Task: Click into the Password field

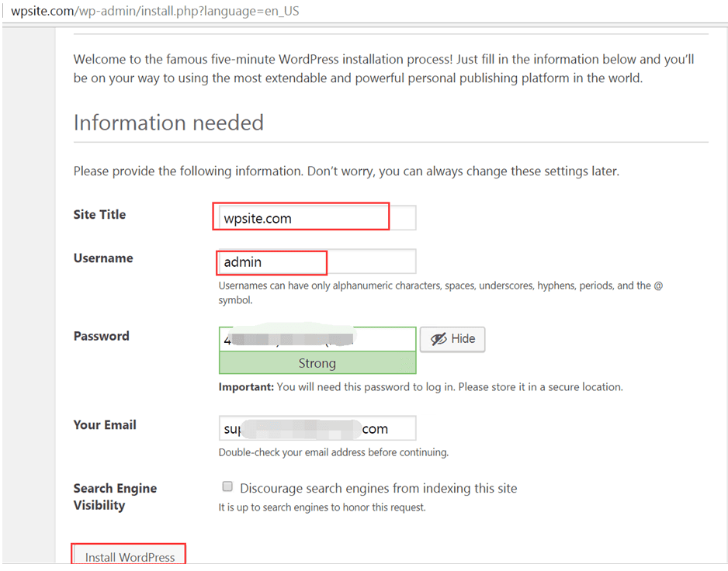Action: point(317,339)
